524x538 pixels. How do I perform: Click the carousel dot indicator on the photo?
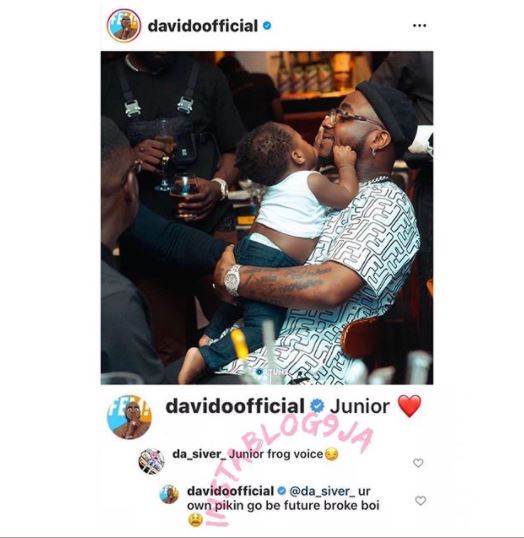(x=259, y=372)
